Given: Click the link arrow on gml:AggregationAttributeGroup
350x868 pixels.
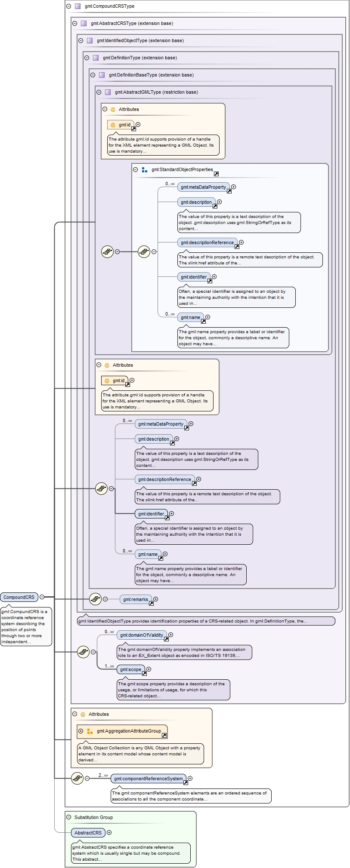Looking at the screenshot, I should (x=164, y=736).
